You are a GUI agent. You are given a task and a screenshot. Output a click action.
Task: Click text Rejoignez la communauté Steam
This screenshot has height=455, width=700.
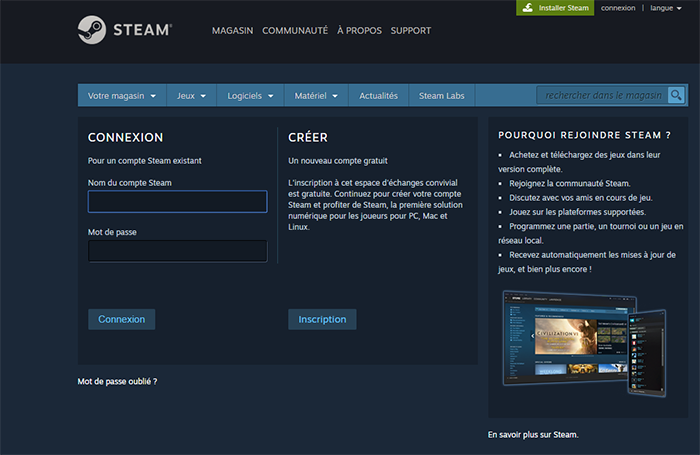pyautogui.click(x=570, y=184)
